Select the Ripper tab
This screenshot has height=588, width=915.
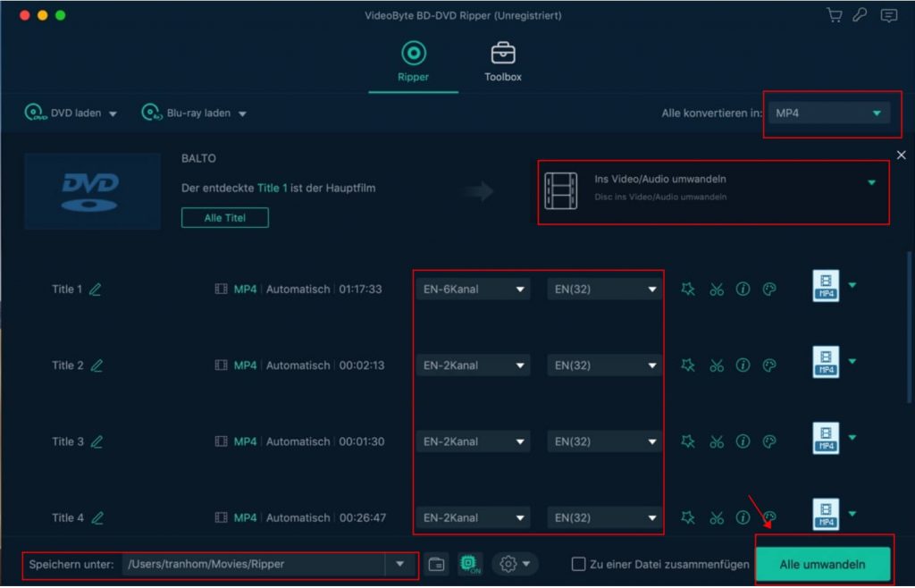point(413,61)
